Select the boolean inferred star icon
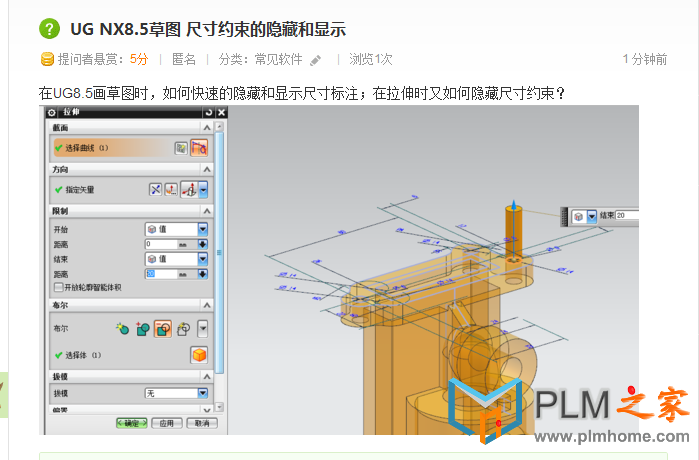This screenshot has height=460, width=699. [x=122, y=329]
